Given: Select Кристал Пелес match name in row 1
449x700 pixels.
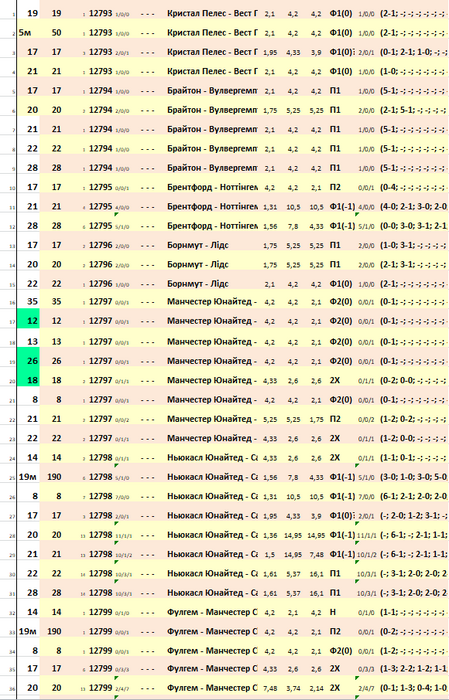Looking at the screenshot, I should pyautogui.click(x=212, y=13).
